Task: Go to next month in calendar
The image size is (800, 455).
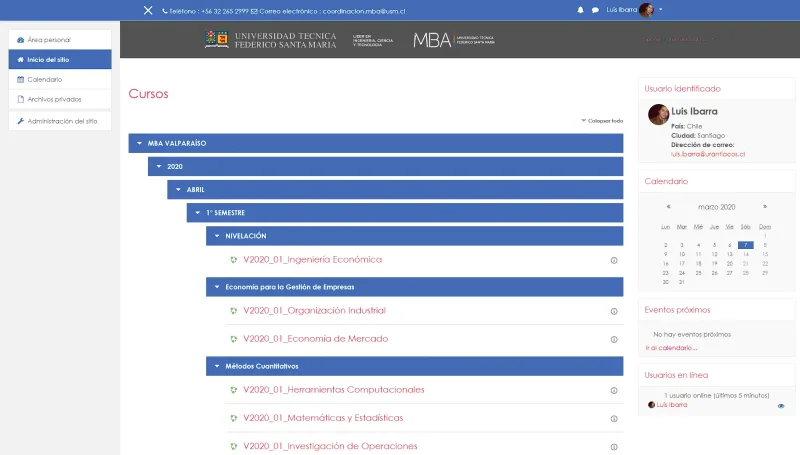Action: pos(765,207)
